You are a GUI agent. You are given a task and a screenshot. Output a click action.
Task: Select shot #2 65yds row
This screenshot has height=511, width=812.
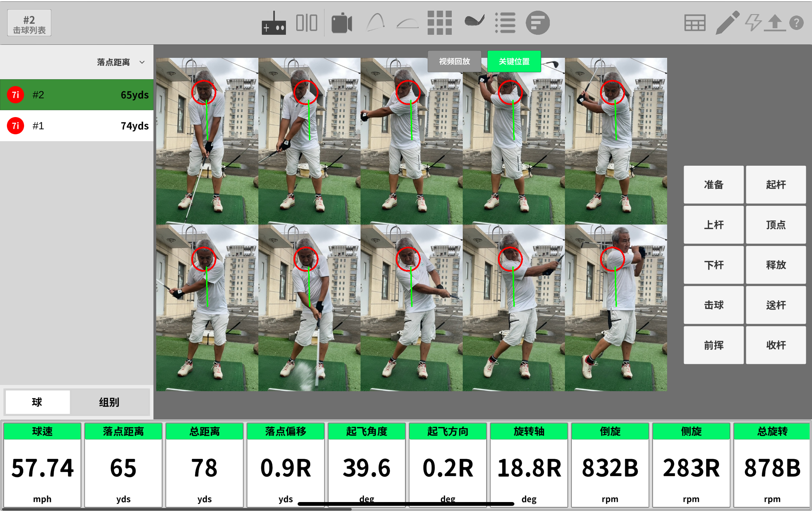click(77, 95)
